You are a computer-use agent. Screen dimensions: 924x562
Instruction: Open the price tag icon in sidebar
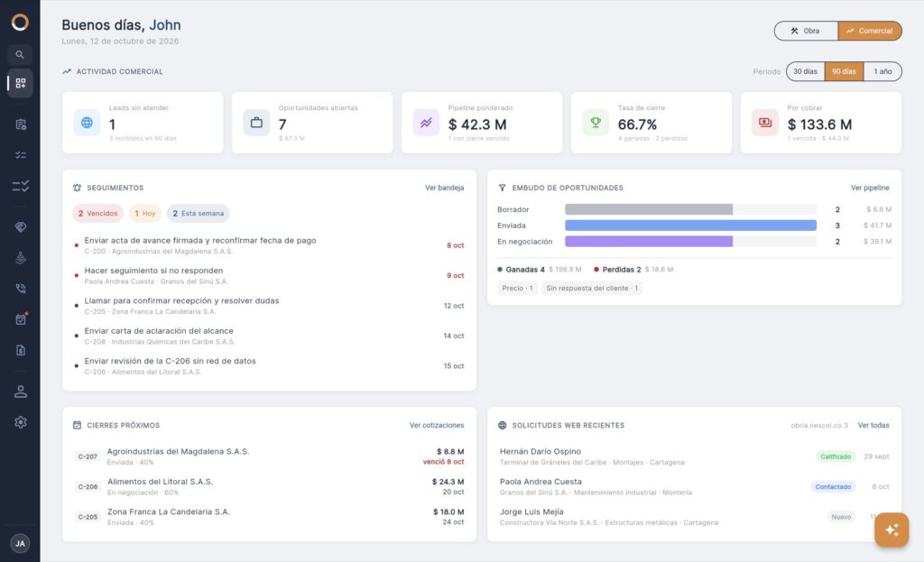(x=21, y=226)
